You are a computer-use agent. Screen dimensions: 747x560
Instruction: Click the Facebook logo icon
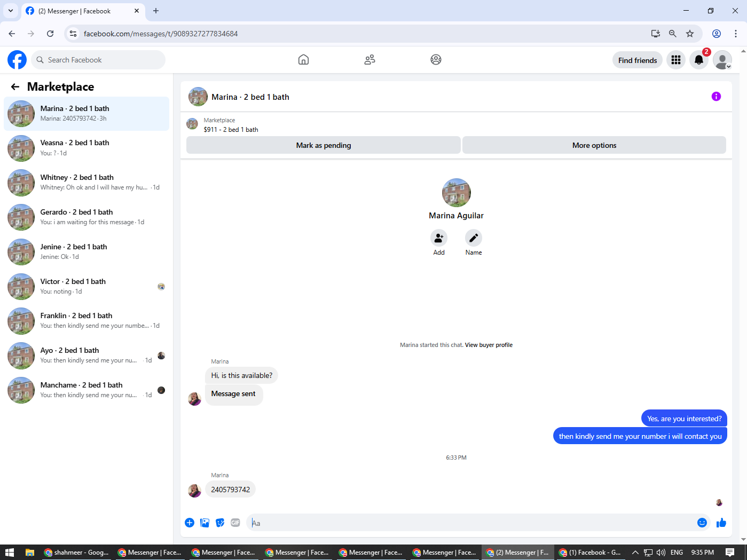point(17,60)
